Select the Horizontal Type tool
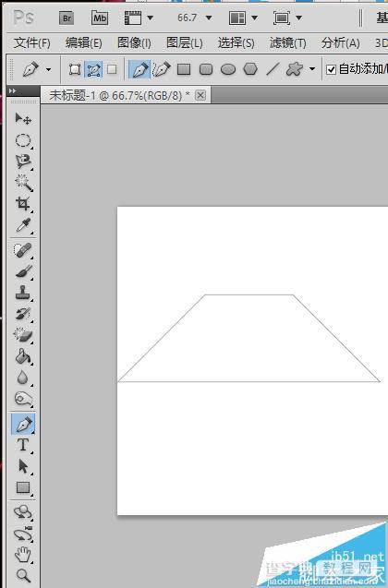Image resolution: width=388 pixels, height=588 pixels. [x=23, y=445]
